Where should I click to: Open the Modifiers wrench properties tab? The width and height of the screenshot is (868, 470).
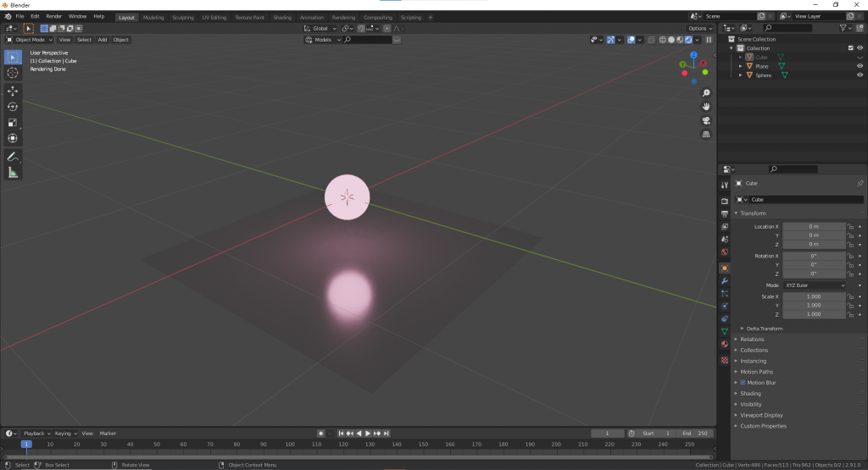point(724,281)
